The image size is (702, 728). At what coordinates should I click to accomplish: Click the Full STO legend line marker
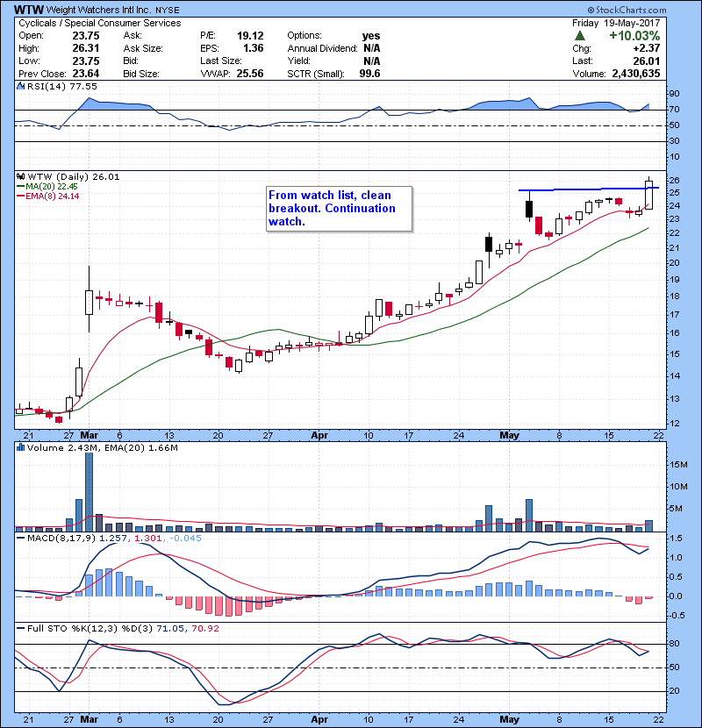(20, 628)
